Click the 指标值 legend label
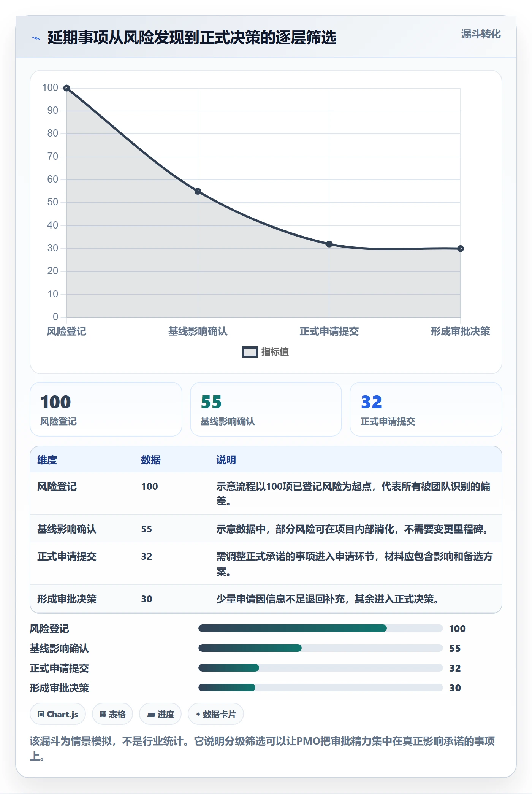The image size is (532, 794). coord(275,352)
